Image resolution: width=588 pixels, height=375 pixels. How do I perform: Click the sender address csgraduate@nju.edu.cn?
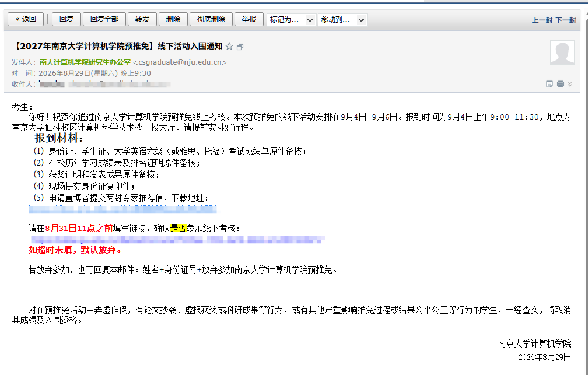180,62
